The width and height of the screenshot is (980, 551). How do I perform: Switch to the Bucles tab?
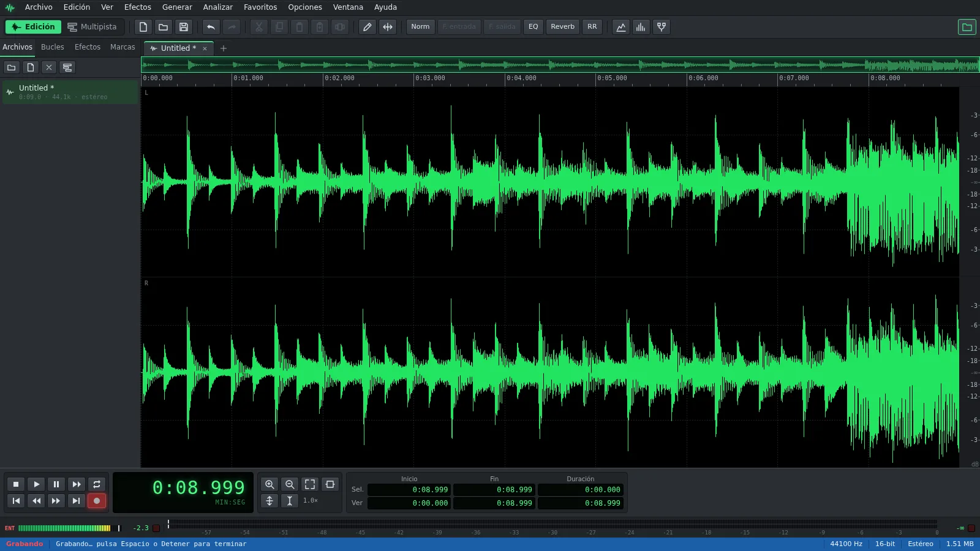[53, 47]
